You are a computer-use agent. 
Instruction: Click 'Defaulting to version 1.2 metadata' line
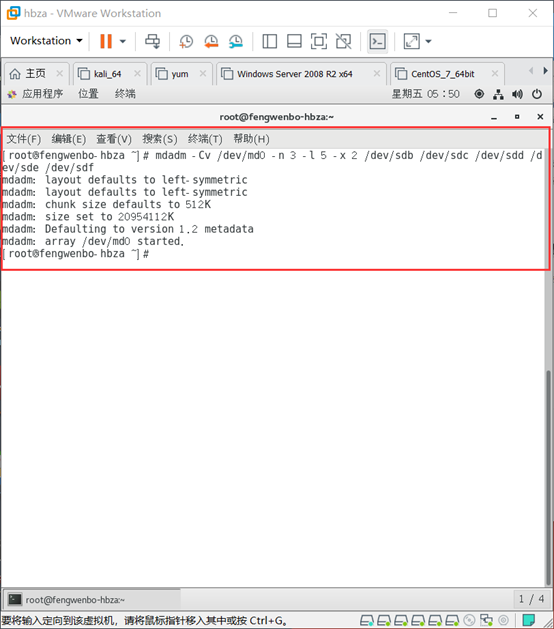[128, 229]
